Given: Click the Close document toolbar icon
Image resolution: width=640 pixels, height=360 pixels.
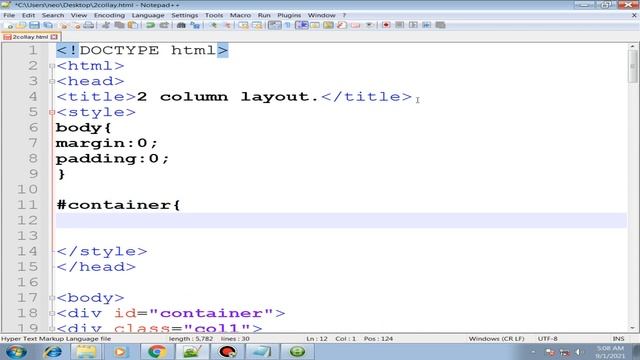Looking at the screenshot, I should 63,25.
